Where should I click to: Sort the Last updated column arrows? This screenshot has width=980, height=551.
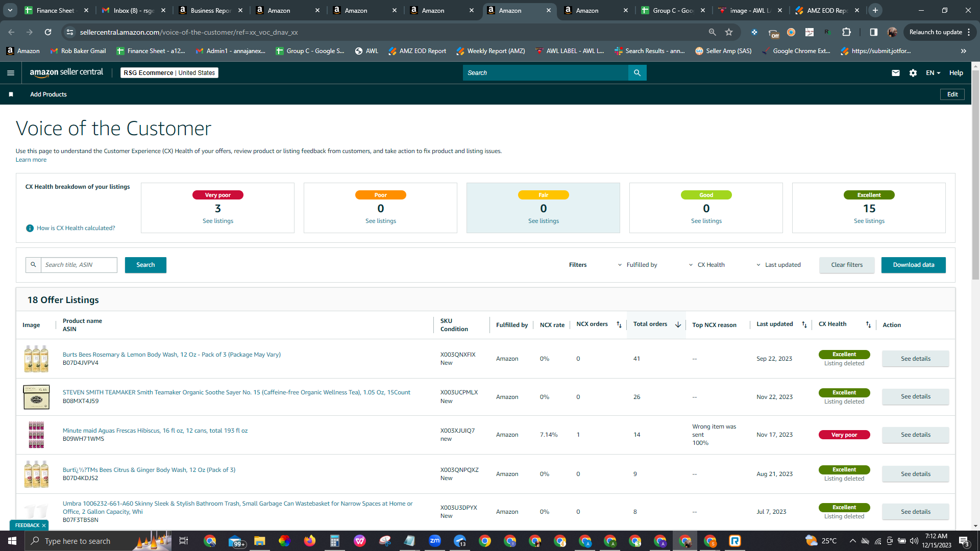pyautogui.click(x=804, y=324)
